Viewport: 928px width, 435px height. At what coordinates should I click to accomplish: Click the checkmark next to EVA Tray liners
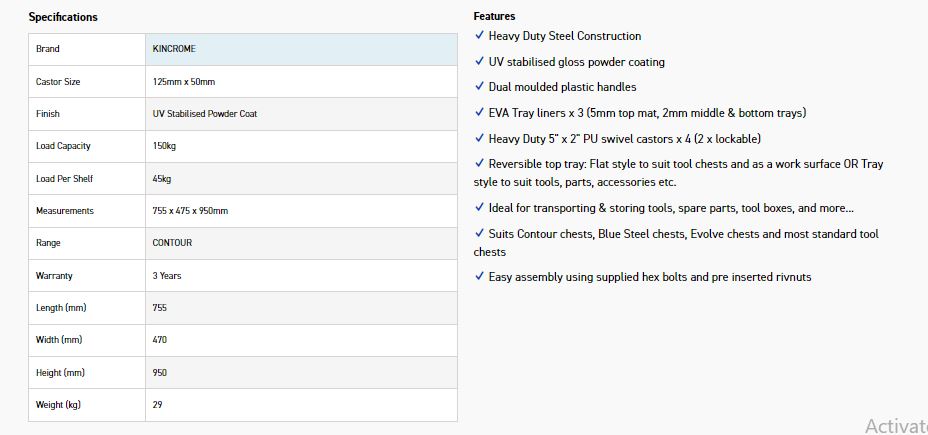tap(480, 113)
